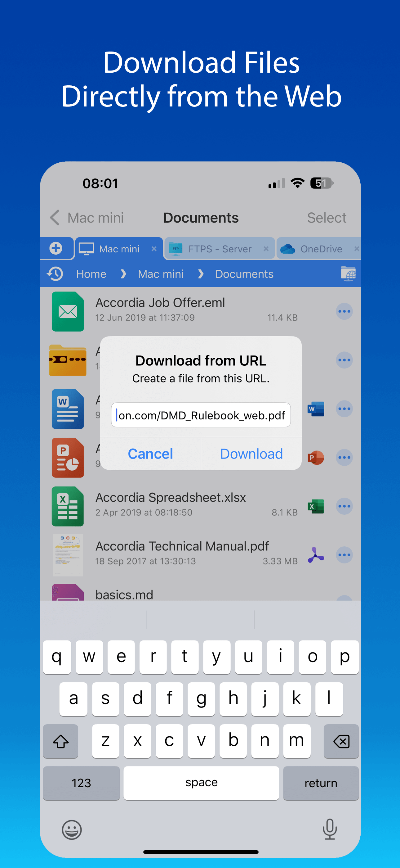
Task: Switch to the OneDrive tab
Action: click(318, 249)
